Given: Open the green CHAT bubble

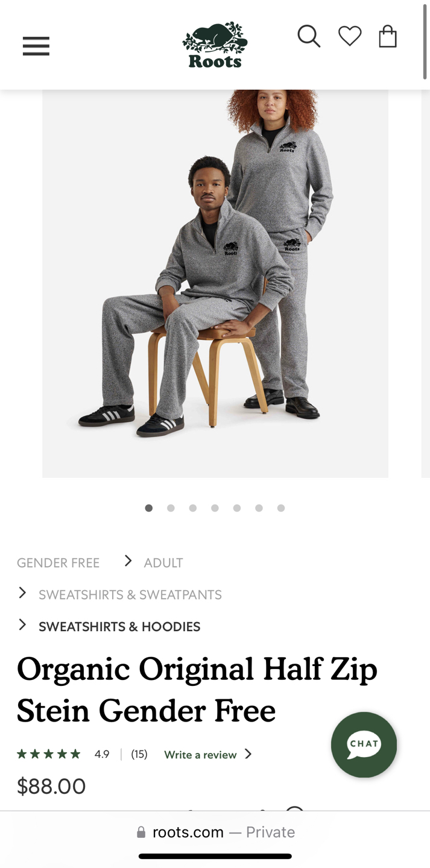Looking at the screenshot, I should pos(364,744).
